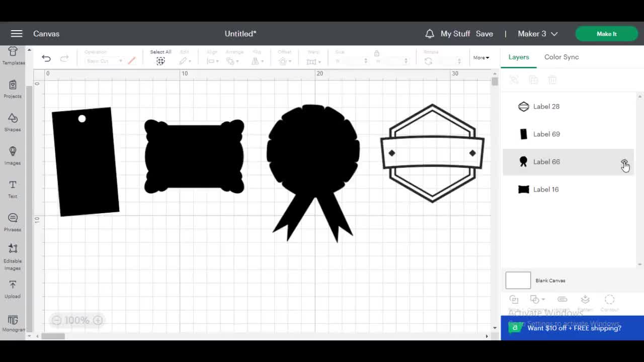This screenshot has width=644, height=362.
Task: Select the hexagon banner label on canvas
Action: coord(432,153)
